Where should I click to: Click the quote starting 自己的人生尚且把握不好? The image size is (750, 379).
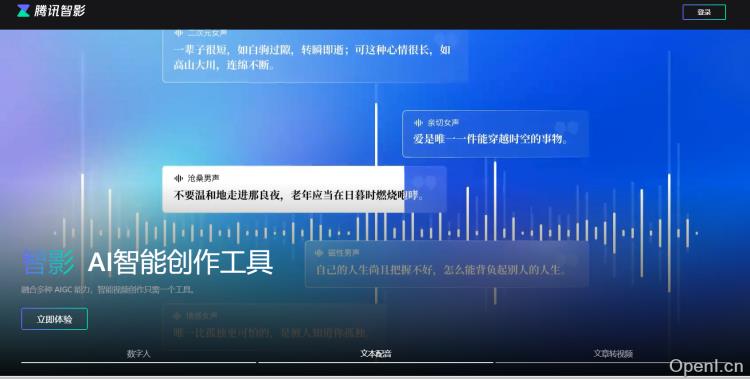click(441, 270)
